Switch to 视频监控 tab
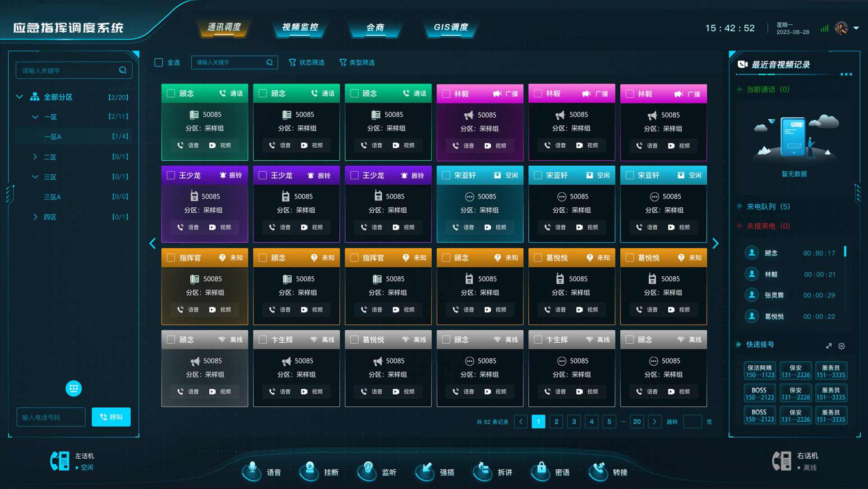Image resolution: width=868 pixels, height=489 pixels. 300,27
